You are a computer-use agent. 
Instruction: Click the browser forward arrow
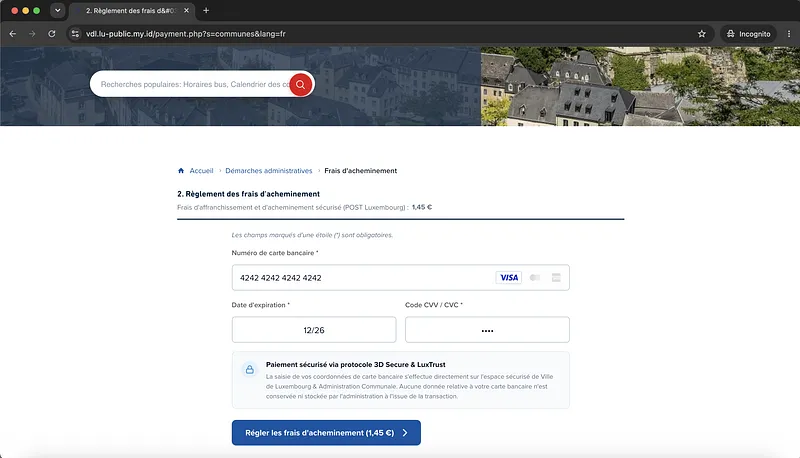coord(32,34)
